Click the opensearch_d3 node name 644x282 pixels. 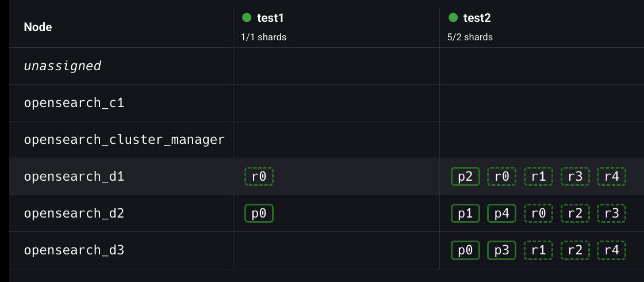click(74, 250)
